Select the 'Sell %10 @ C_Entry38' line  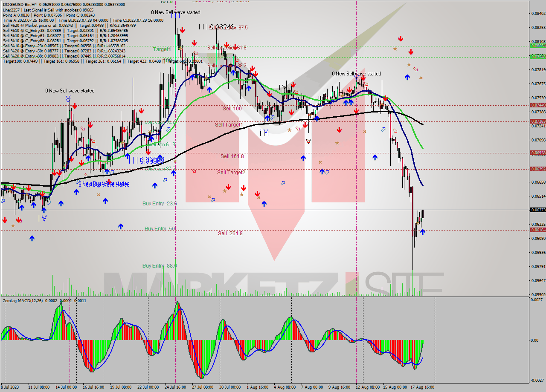coord(65,30)
